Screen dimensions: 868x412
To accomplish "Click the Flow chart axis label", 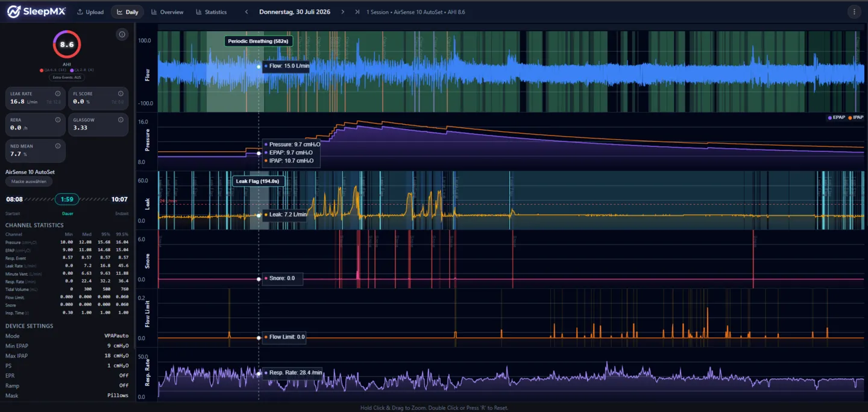I will coord(148,75).
